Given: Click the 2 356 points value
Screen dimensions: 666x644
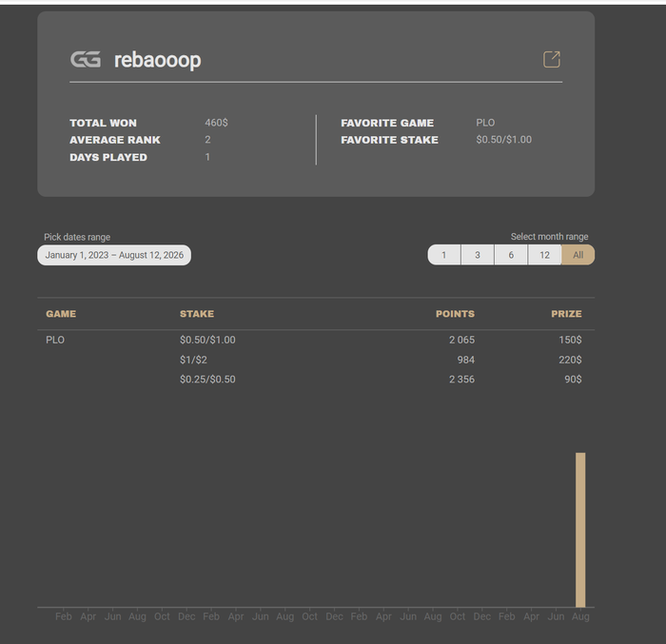Looking at the screenshot, I should pos(461,380).
